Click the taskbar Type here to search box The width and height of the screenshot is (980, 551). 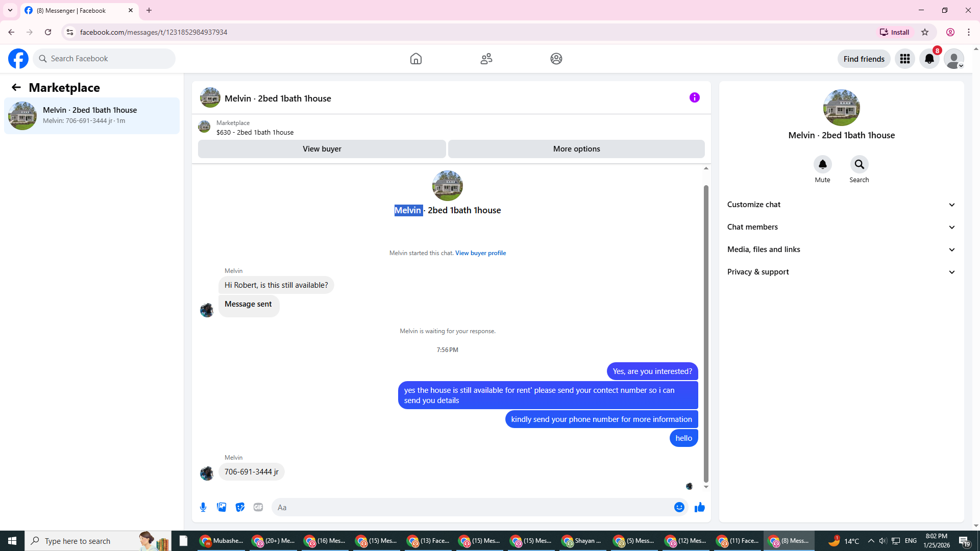(x=98, y=541)
